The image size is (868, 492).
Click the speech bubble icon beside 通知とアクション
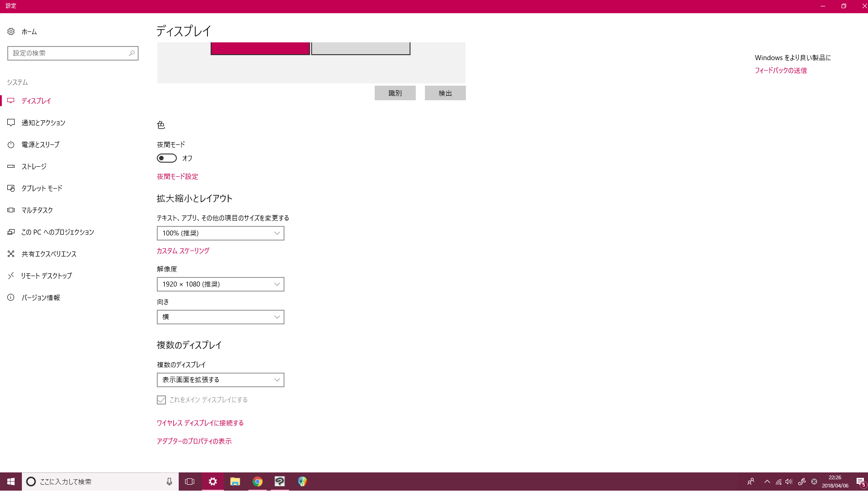point(11,123)
